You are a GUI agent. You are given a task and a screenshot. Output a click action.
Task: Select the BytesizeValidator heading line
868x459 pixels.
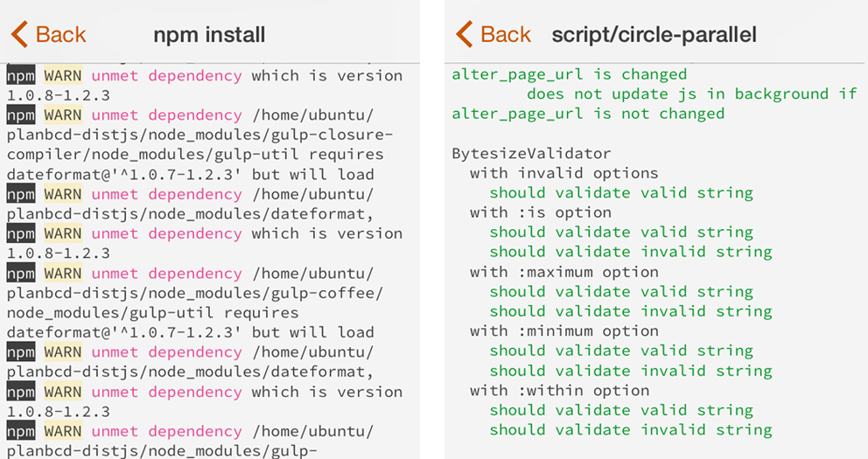pos(531,153)
